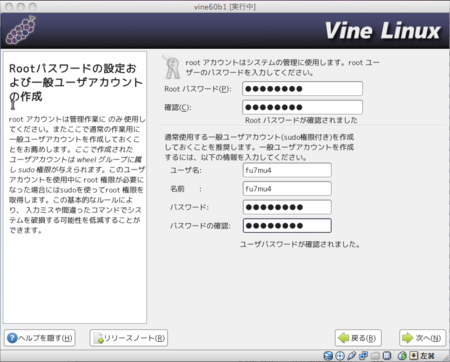
Task: Click the host key indicator text 左⌘
Action: 427,356
